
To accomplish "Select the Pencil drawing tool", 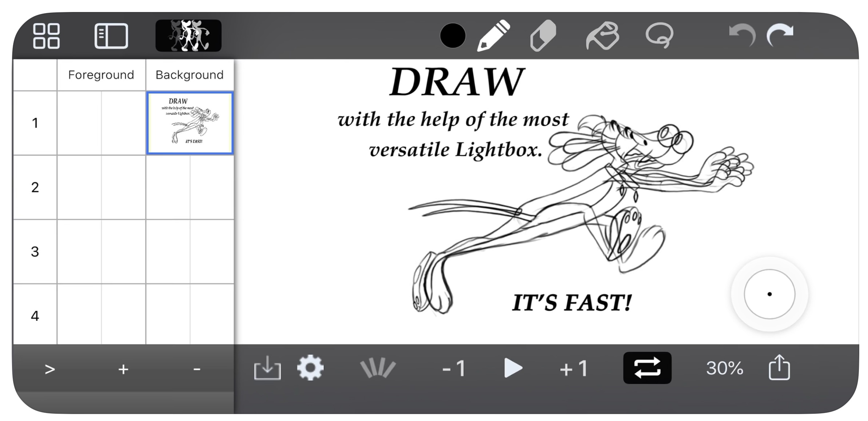I will click(x=493, y=36).
